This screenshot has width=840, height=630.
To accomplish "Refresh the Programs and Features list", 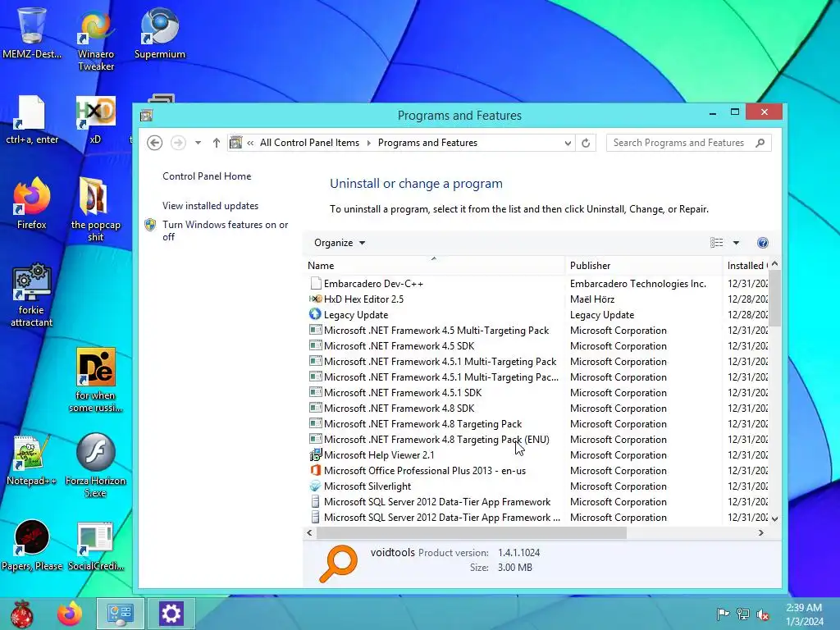I will [586, 143].
